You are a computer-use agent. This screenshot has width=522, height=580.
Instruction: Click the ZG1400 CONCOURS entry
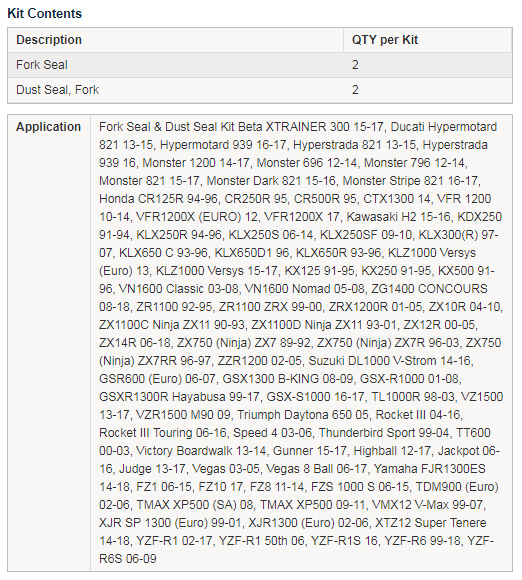tap(429, 289)
